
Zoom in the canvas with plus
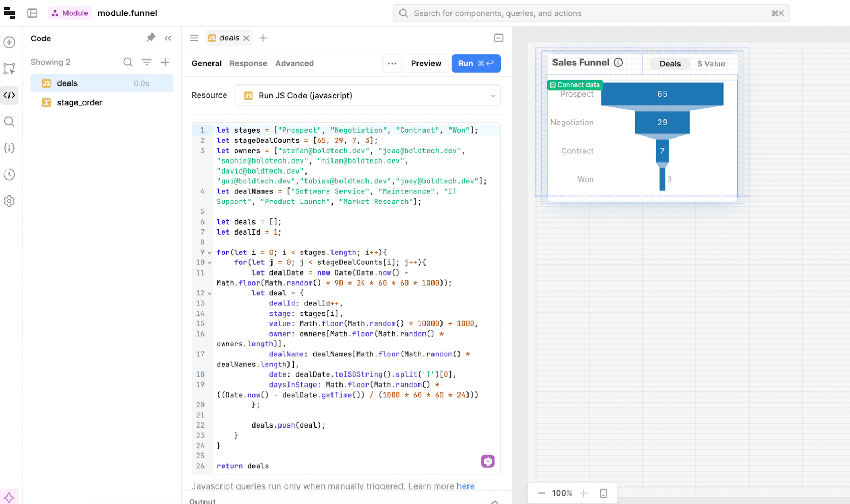click(584, 493)
